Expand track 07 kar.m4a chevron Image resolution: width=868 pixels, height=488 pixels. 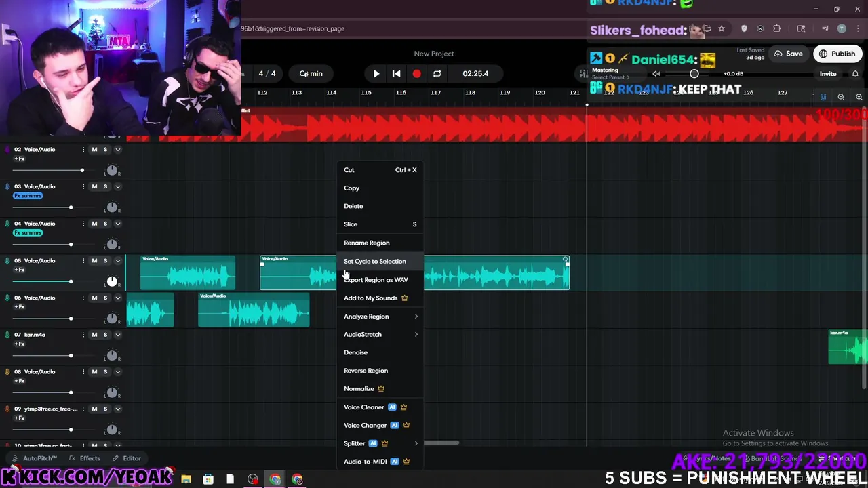coord(117,335)
